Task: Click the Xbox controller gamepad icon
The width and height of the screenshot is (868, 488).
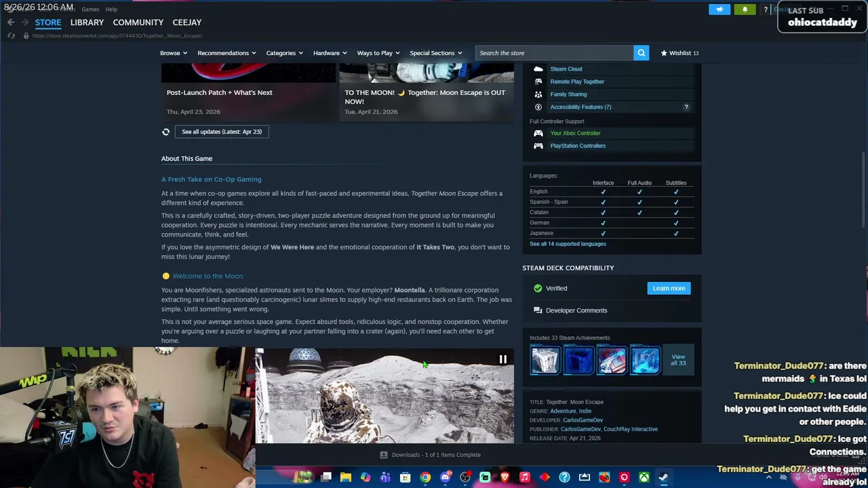Action: tap(538, 134)
